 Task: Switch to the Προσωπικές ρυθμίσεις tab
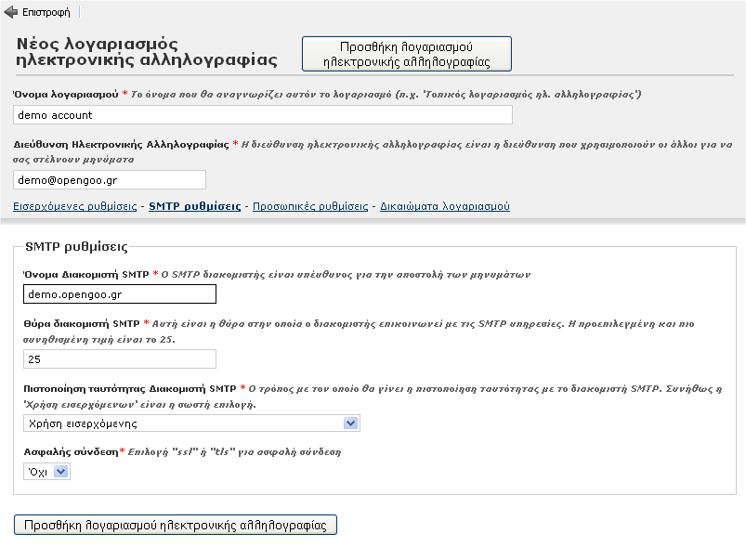pyautogui.click(x=310, y=206)
